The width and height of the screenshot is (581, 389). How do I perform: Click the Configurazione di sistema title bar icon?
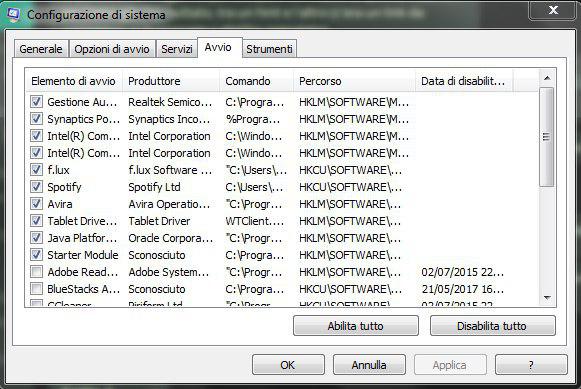click(x=13, y=15)
